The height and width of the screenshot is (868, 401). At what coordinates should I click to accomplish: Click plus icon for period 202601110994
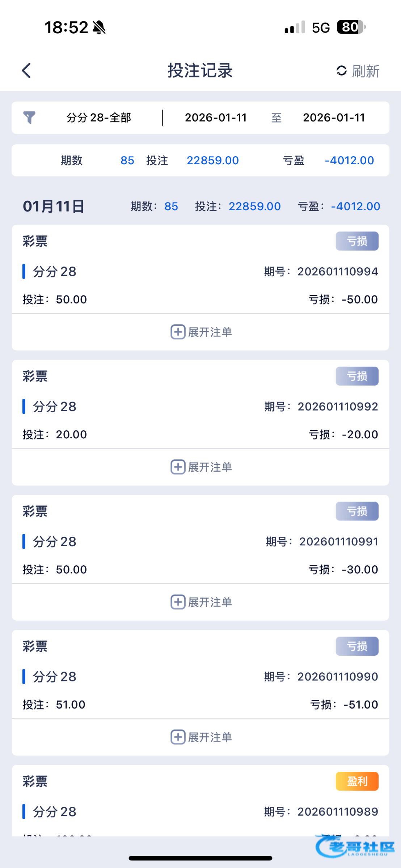click(x=178, y=332)
